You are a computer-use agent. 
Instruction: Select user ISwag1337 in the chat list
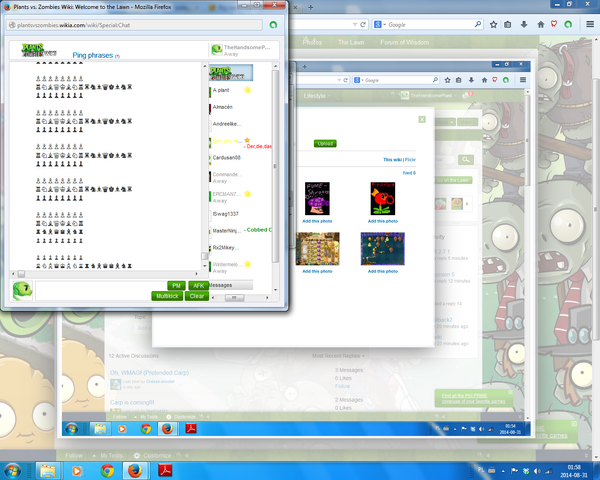pos(225,214)
